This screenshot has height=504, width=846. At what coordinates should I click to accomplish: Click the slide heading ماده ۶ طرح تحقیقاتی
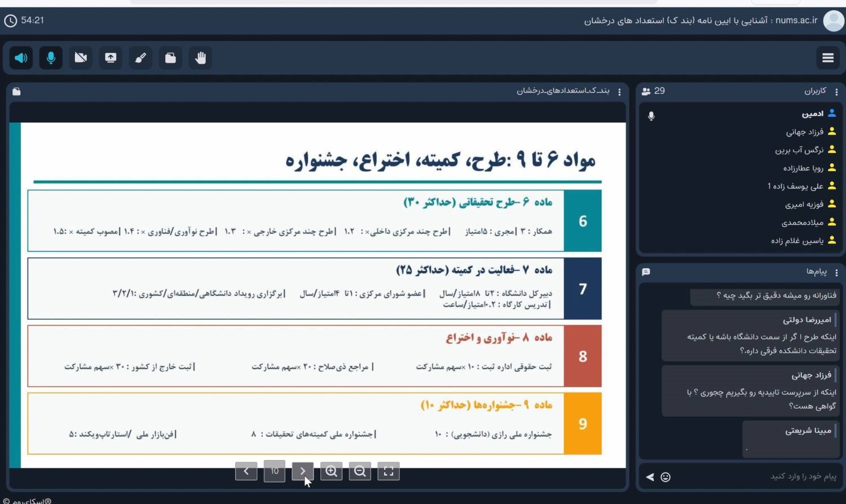pyautogui.click(x=478, y=202)
